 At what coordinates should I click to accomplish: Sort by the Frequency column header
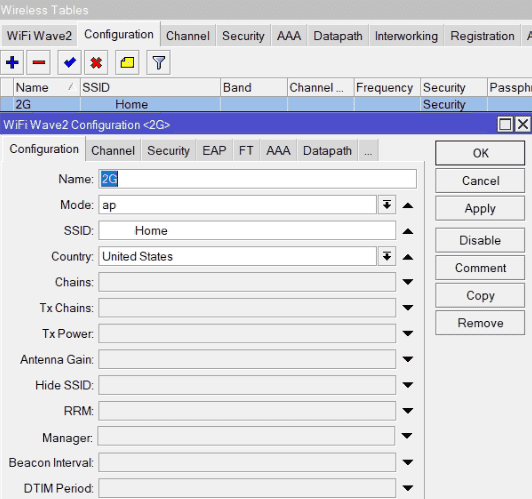[x=387, y=88]
